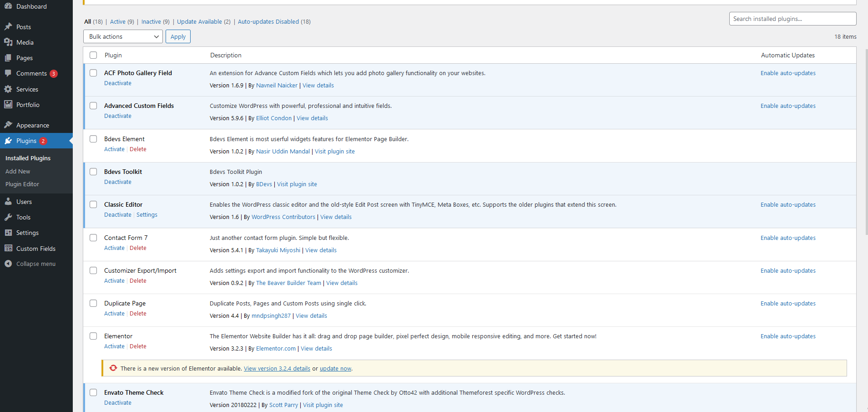Check the Duplicate Page checkbox

pyautogui.click(x=93, y=303)
